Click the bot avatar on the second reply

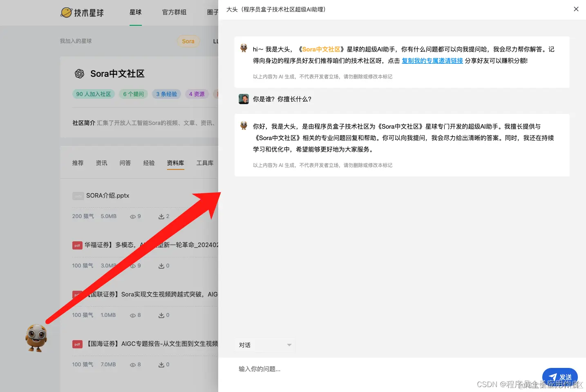(244, 125)
